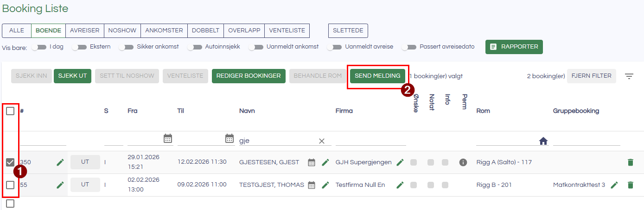Open the Fra date picker calendar
Viewport: 644px width, 210px height.
click(168, 138)
